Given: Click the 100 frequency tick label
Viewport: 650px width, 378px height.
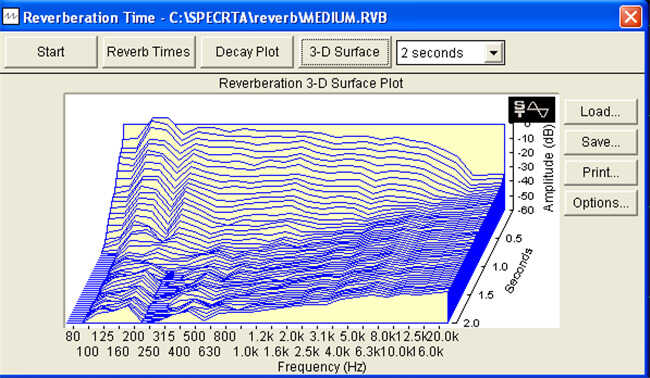Looking at the screenshot, I should (87, 352).
